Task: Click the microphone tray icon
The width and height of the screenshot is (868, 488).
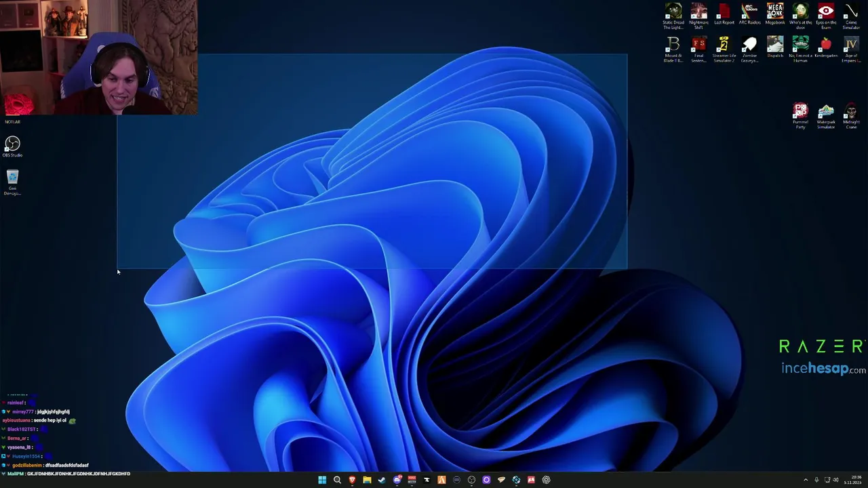Action: coord(816,480)
